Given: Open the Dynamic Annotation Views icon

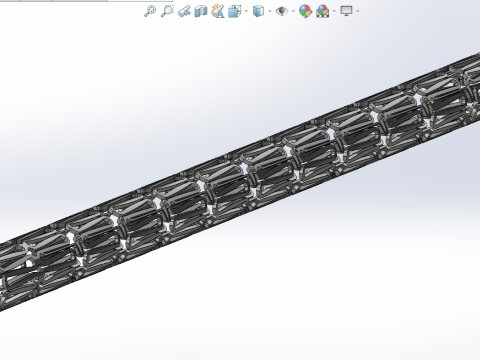Looking at the screenshot, I should pos(218,11).
